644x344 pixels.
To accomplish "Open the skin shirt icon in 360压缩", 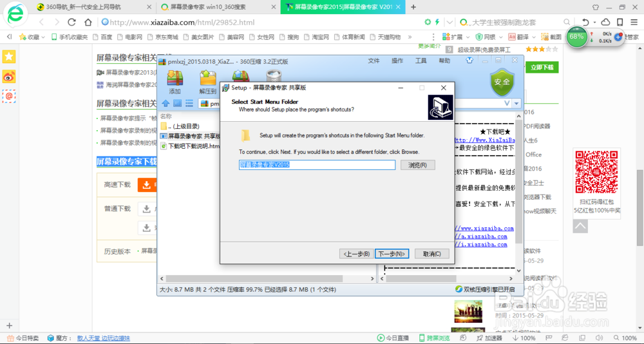I will [470, 61].
